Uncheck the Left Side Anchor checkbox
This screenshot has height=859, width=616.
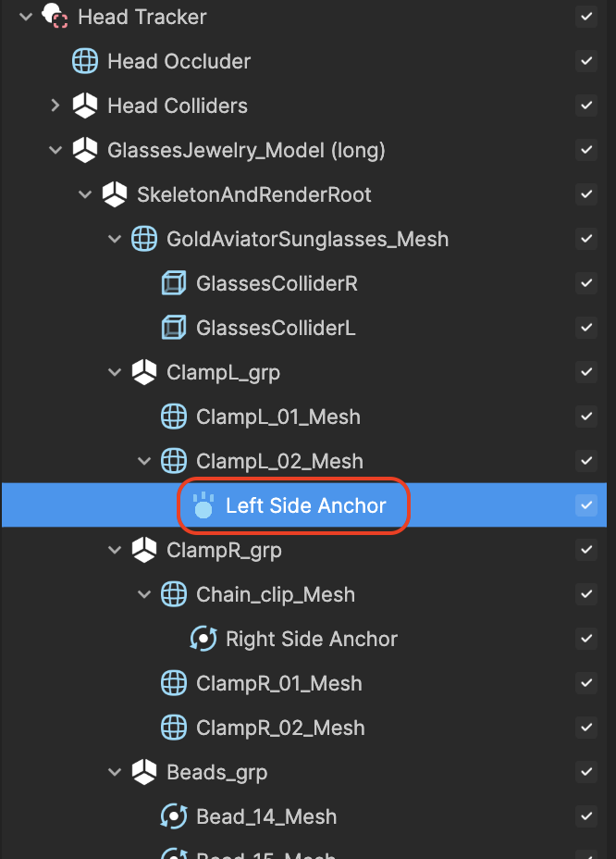586,505
